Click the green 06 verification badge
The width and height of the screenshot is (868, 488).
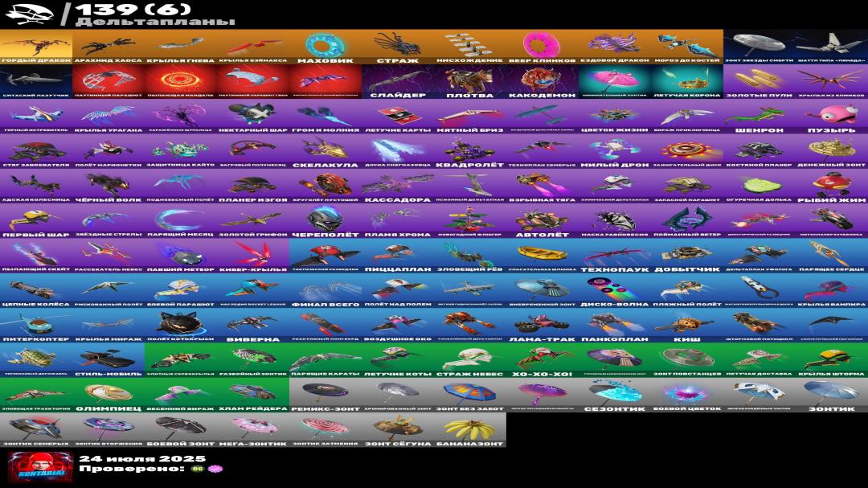click(x=197, y=469)
